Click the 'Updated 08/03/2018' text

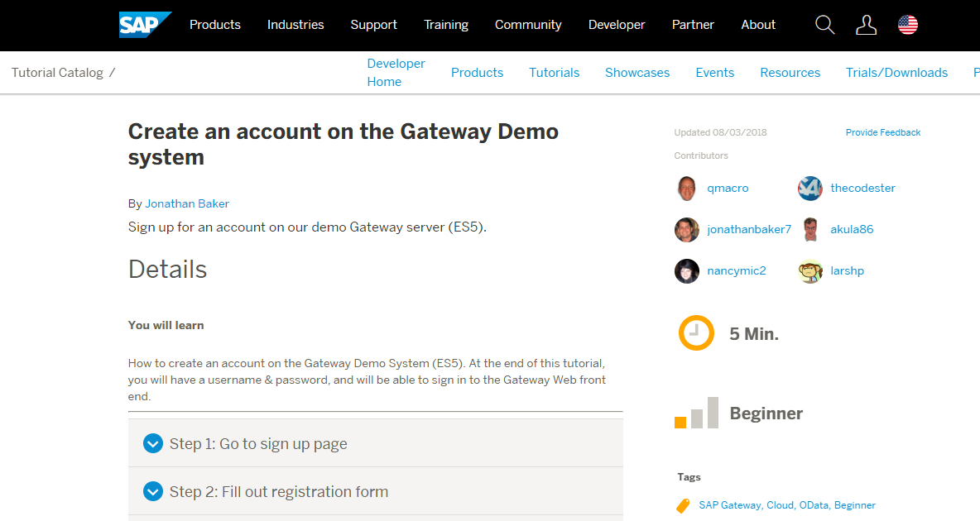pos(720,132)
